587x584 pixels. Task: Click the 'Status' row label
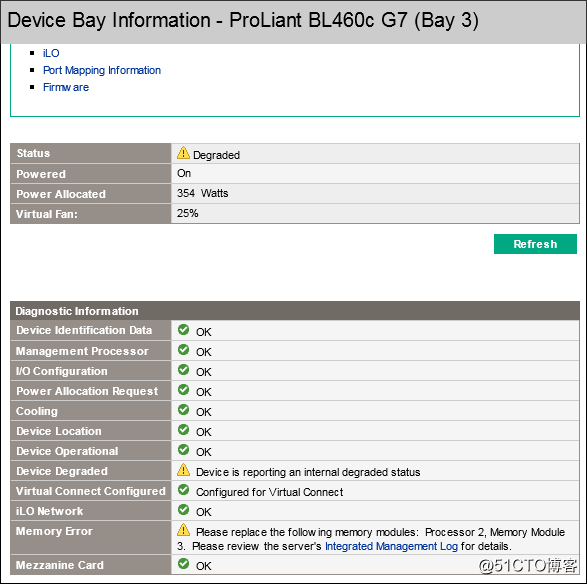[33, 153]
